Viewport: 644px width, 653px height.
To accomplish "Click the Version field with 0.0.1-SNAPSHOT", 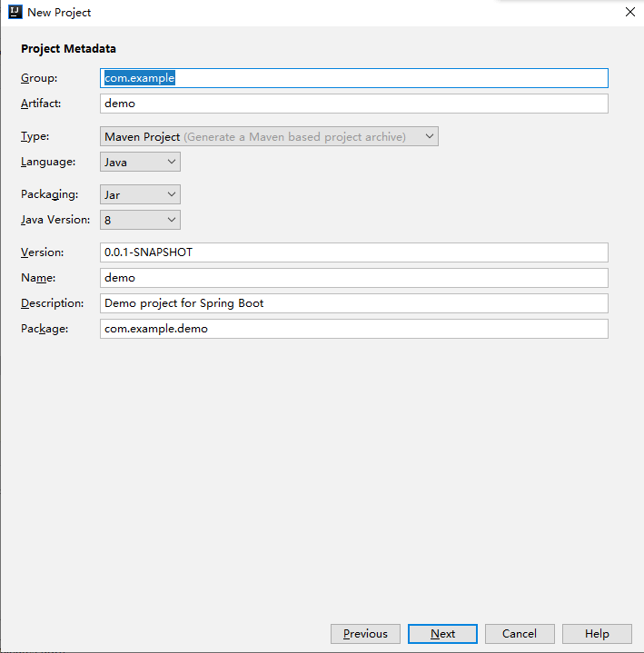I will (x=353, y=252).
